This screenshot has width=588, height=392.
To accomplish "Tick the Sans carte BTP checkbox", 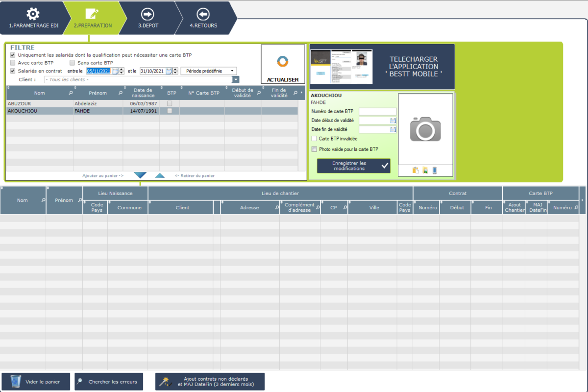I will [73, 63].
